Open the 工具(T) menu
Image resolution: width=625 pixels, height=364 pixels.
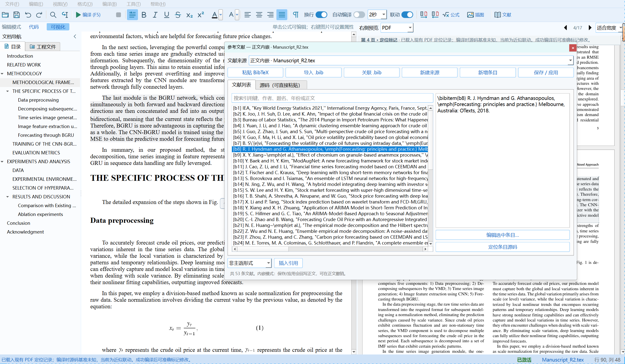coord(133,4)
